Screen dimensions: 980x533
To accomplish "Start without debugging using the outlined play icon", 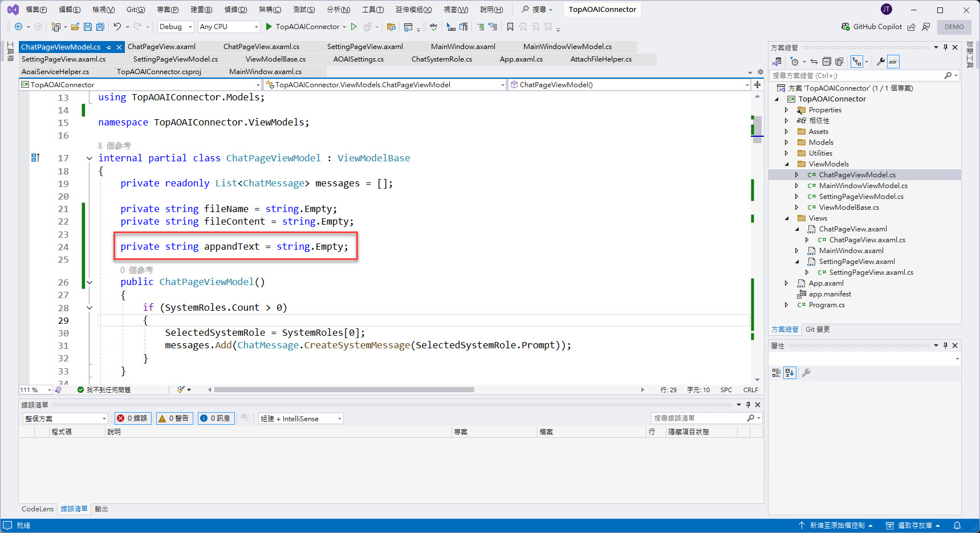I will [354, 27].
